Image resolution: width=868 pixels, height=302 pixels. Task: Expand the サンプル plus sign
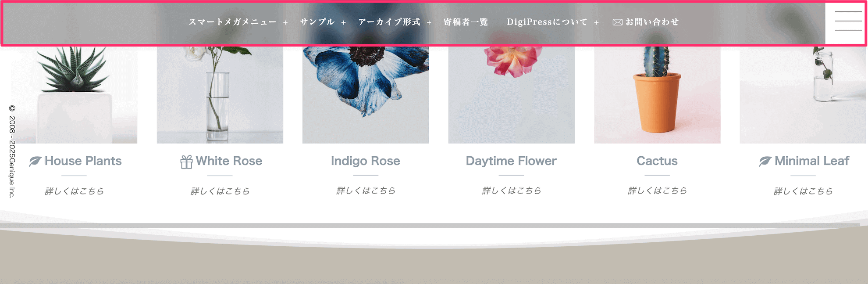[x=343, y=22]
